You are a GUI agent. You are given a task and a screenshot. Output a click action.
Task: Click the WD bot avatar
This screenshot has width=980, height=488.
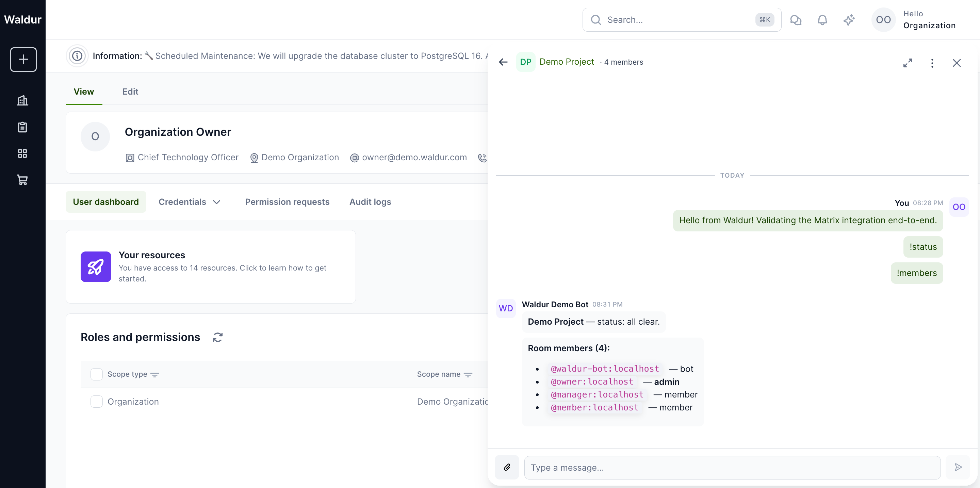pyautogui.click(x=506, y=308)
